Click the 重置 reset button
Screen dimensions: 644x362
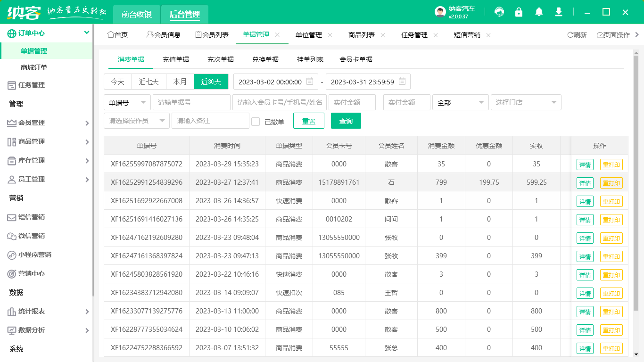(309, 121)
